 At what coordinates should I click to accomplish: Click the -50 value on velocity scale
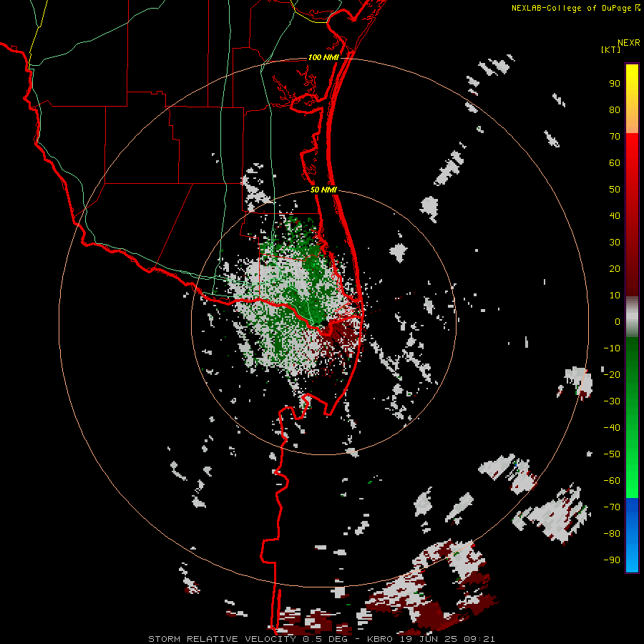click(x=612, y=454)
